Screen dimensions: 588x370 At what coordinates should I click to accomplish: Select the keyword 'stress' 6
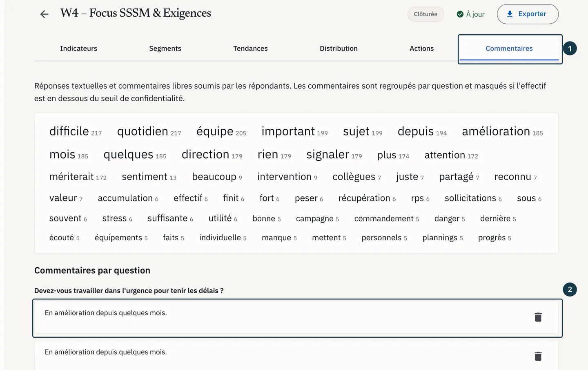click(x=117, y=218)
